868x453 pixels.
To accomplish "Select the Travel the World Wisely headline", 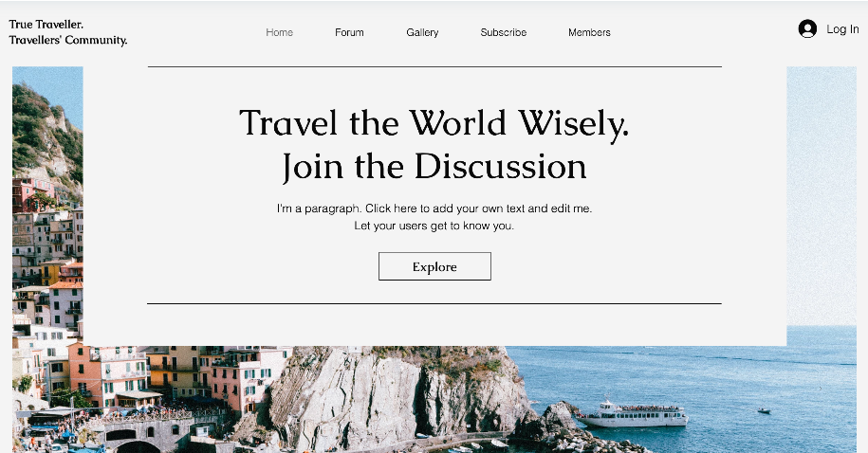I will pos(434,123).
